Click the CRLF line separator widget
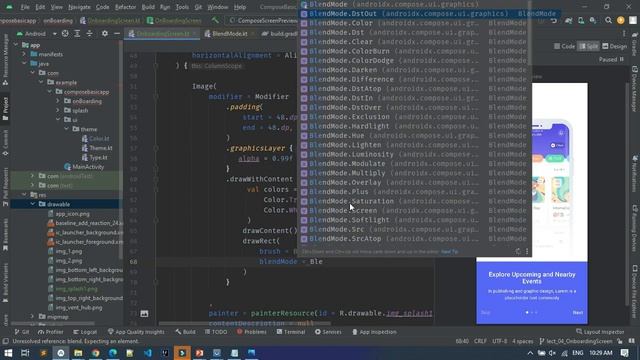This screenshot has height=360, width=640. click(480, 341)
